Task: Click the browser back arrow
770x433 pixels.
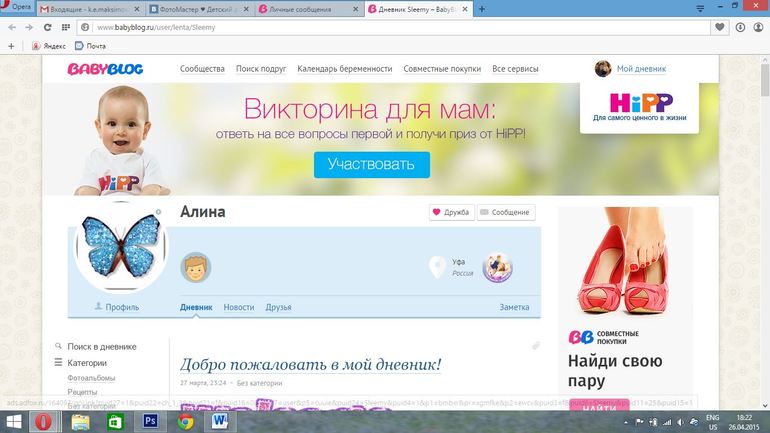Action: (x=11, y=27)
